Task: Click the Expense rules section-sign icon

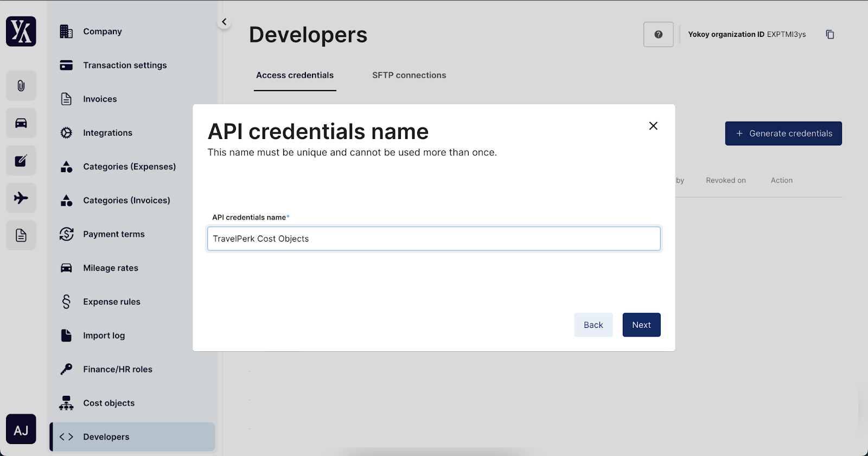Action: click(66, 302)
